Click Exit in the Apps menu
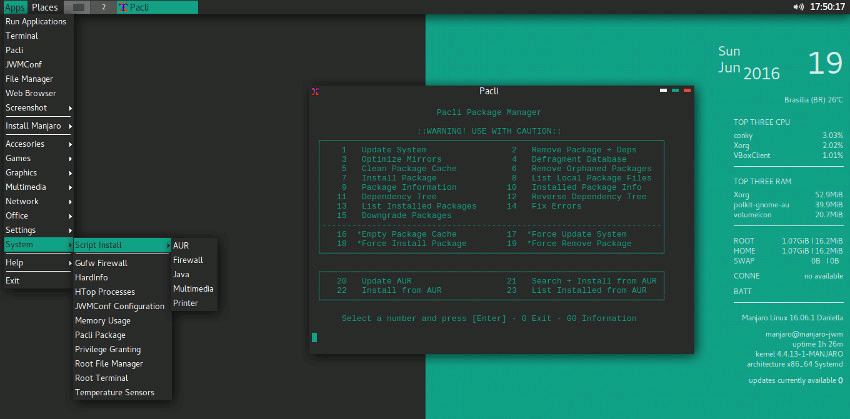 click(12, 280)
